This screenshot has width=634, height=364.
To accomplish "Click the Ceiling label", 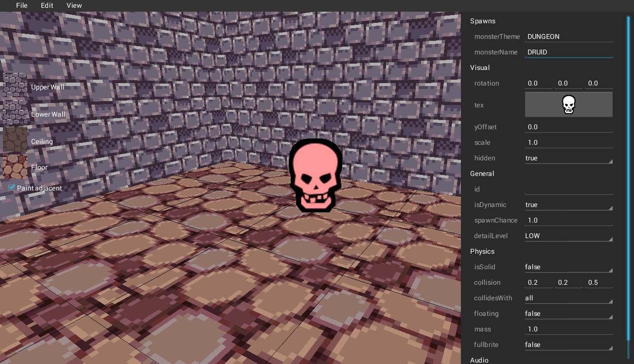I will [42, 141].
